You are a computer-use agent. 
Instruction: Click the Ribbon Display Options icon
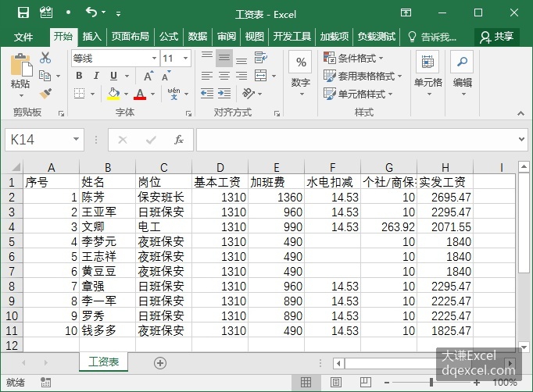pyautogui.click(x=406, y=13)
